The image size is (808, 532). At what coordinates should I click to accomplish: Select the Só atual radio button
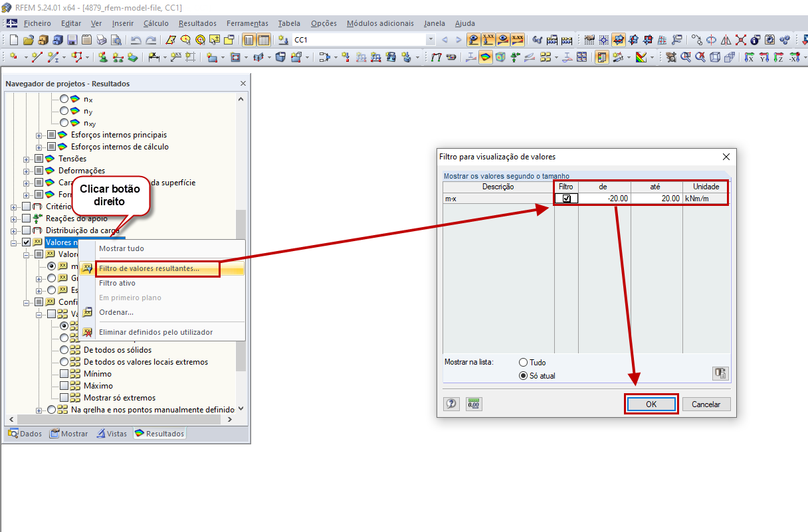coord(523,376)
